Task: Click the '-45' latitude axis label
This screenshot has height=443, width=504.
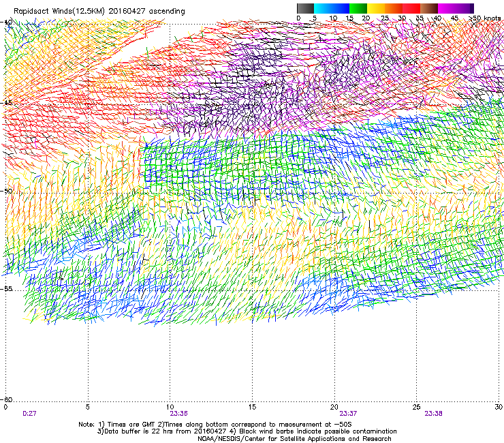Action: pyautogui.click(x=7, y=103)
